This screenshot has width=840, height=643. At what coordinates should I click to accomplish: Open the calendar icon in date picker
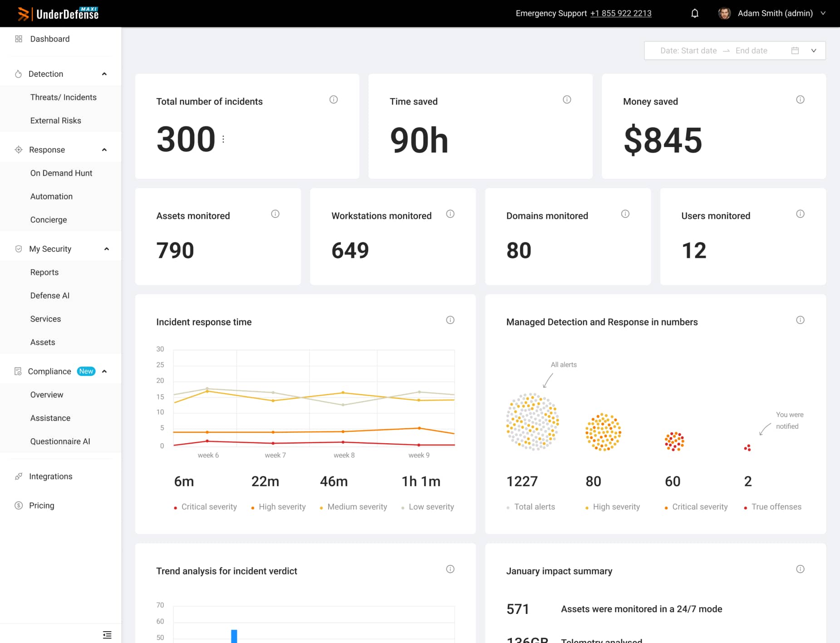pos(795,50)
